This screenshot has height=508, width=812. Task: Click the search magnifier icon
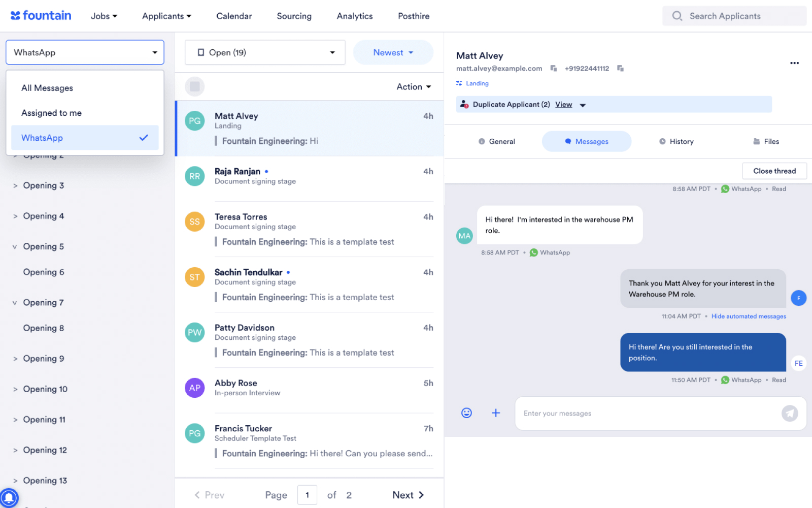(x=677, y=16)
